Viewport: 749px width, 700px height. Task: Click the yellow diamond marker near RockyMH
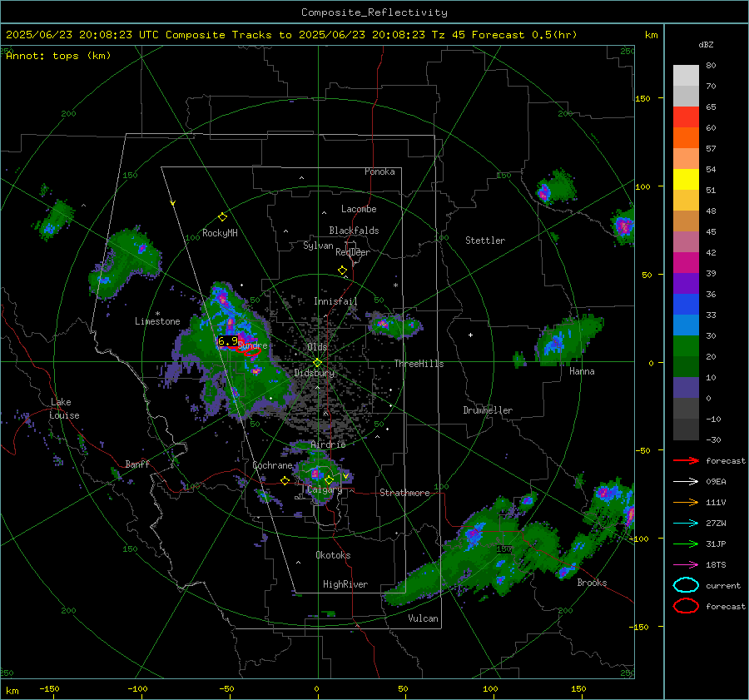point(222,217)
